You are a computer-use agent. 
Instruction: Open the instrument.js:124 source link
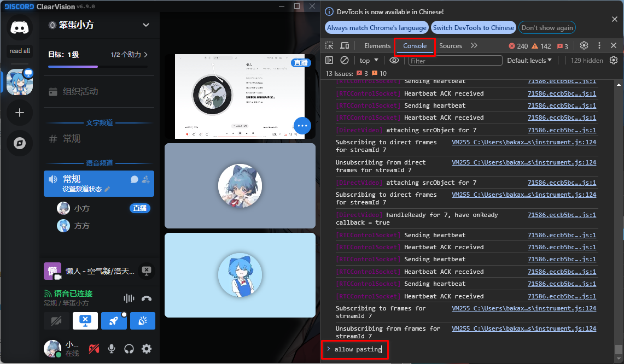523,142
